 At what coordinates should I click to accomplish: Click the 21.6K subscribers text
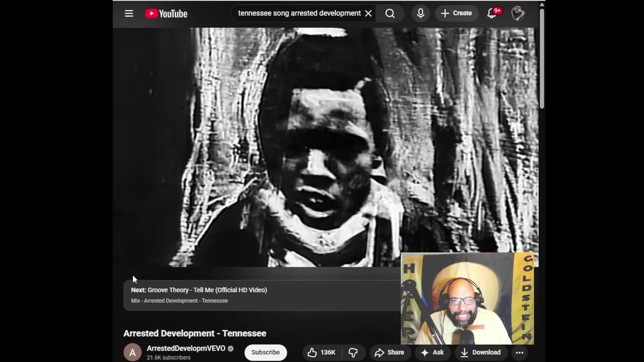click(169, 357)
